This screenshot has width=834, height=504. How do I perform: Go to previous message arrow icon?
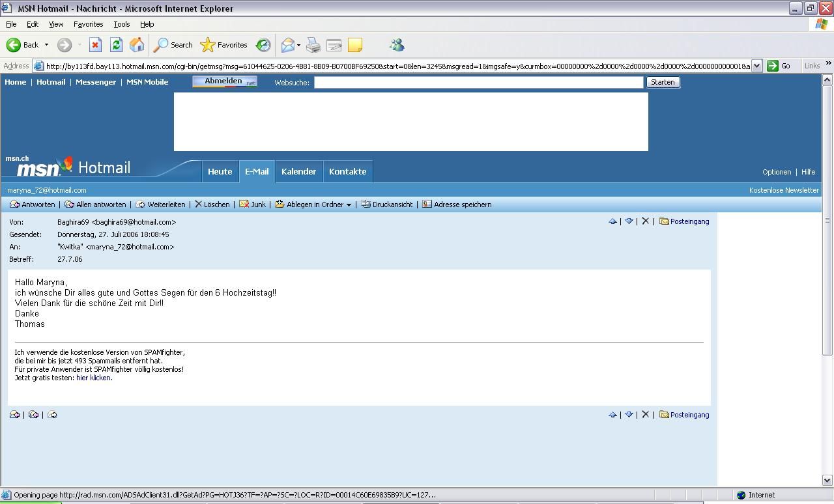coord(612,221)
